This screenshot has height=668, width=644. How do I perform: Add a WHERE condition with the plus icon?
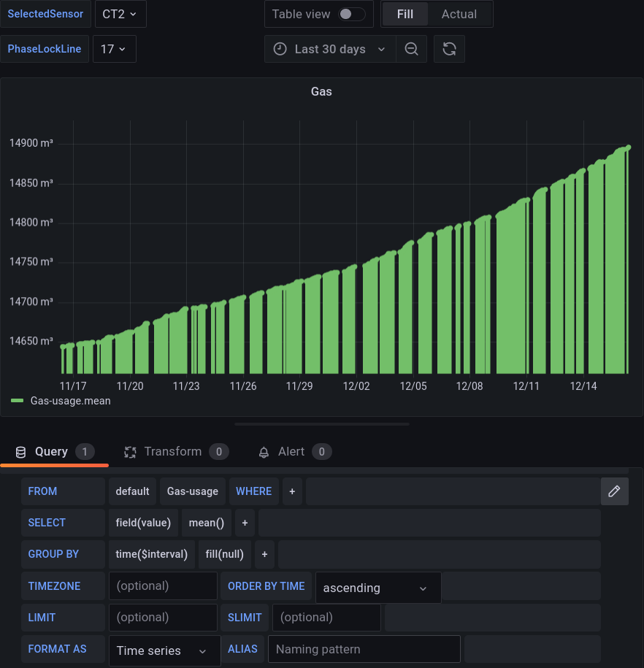292,491
